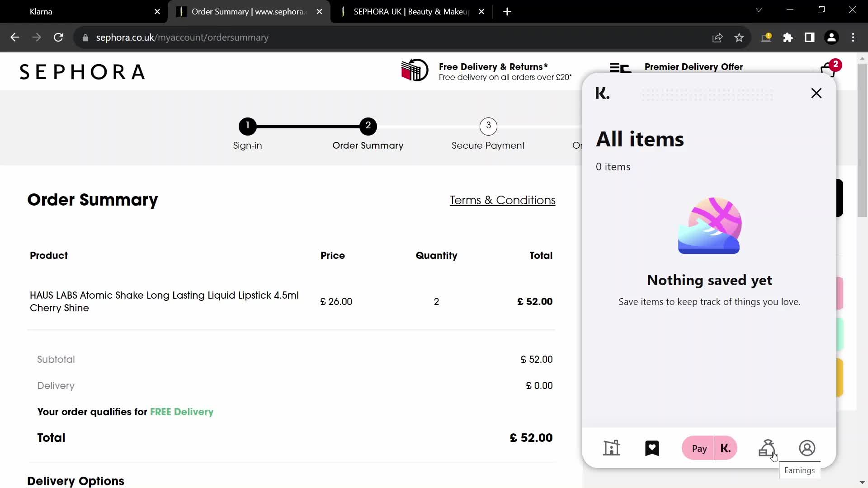Bookmark this page with star icon
Image resolution: width=868 pixels, height=488 pixels.
point(739,38)
